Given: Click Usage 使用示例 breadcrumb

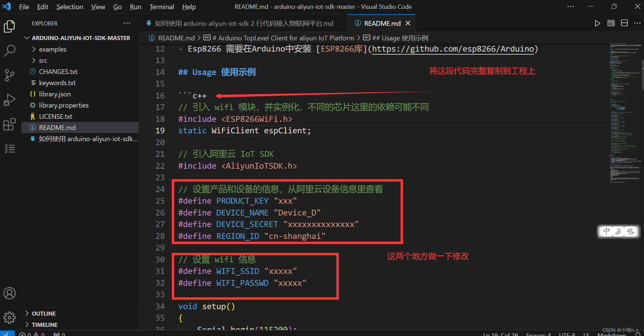Looking at the screenshot, I should [396, 38].
